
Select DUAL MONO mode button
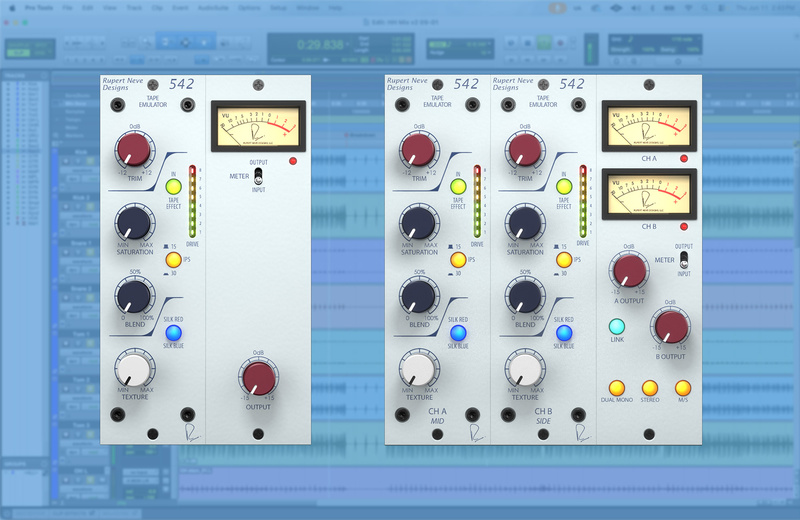[x=617, y=388]
